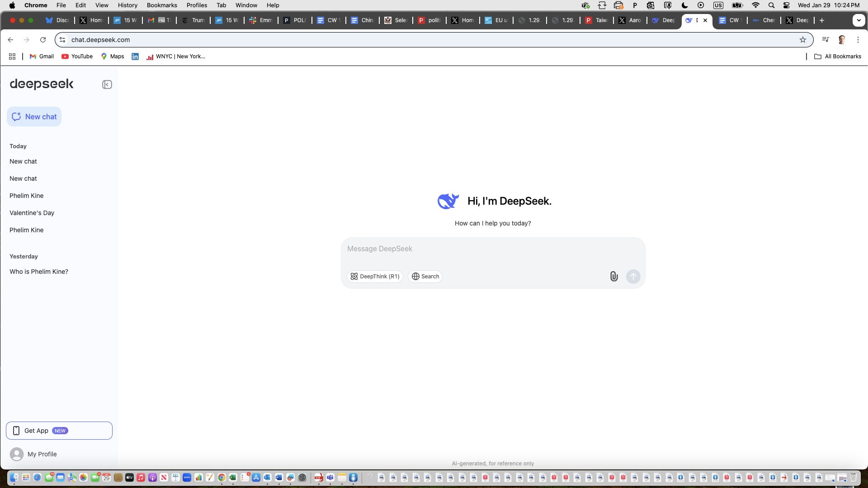
Task: Open the All Bookmarks folder
Action: (838, 56)
